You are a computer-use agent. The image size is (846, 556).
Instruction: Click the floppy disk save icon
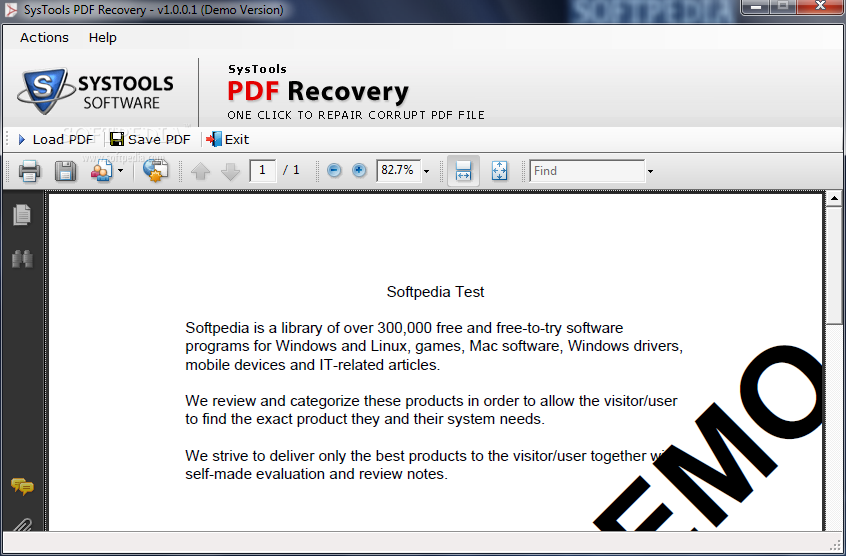(65, 171)
